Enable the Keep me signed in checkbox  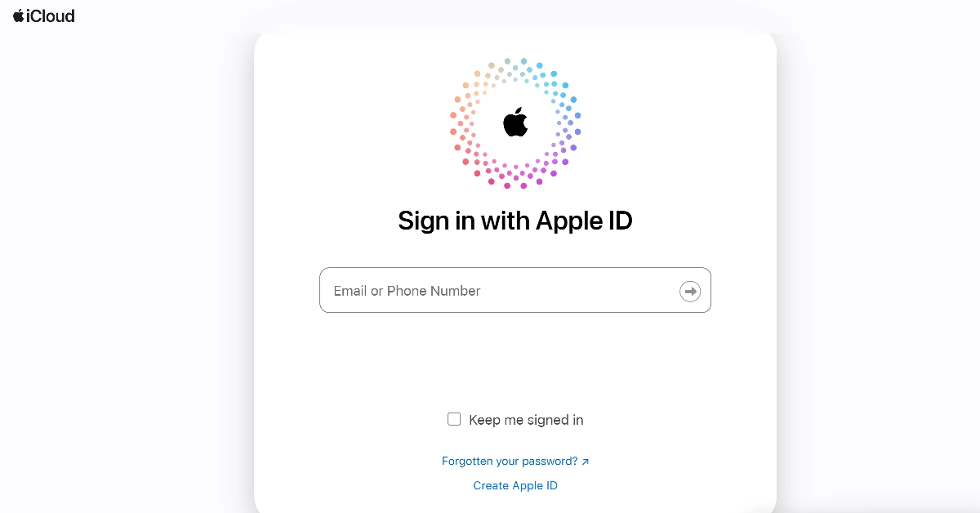(x=454, y=419)
